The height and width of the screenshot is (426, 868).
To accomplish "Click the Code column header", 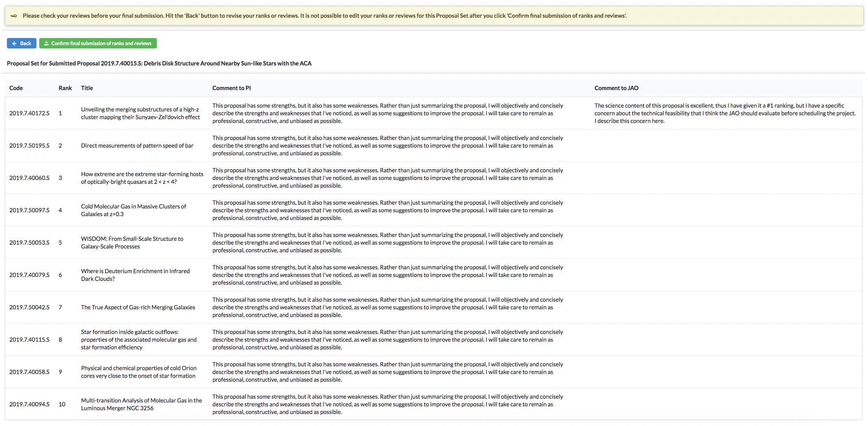I will pyautogui.click(x=16, y=88).
